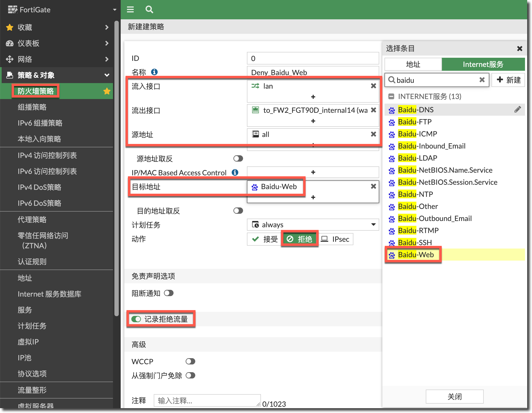Click the info icon next to 名称
532x413 pixels.
point(154,72)
